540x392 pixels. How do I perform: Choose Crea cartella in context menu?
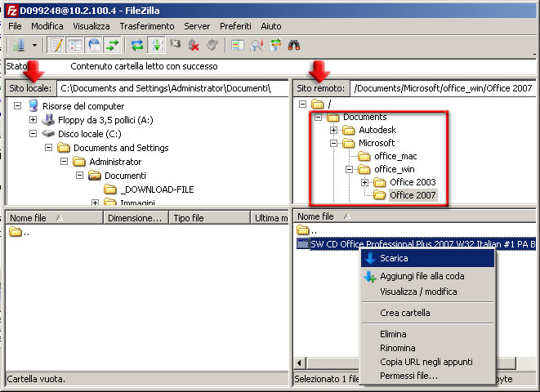tap(427, 313)
